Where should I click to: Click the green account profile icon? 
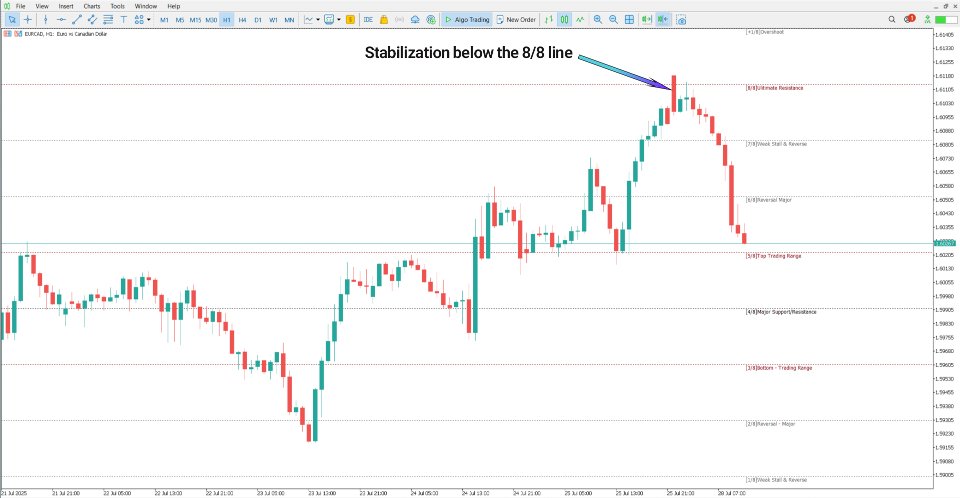click(x=928, y=20)
